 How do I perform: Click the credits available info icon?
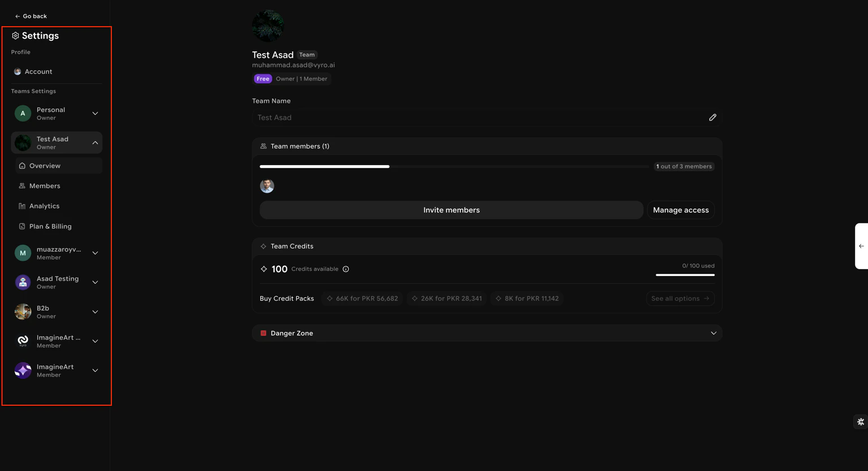coord(346,269)
